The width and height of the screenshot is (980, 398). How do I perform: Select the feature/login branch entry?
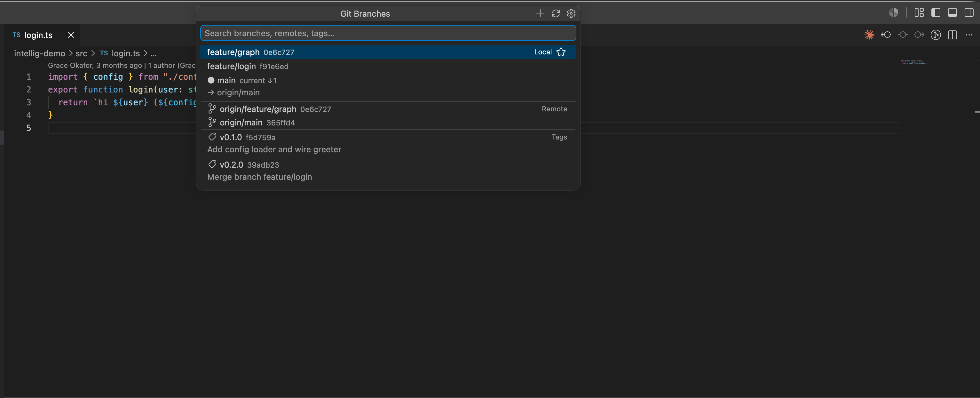pyautogui.click(x=388, y=66)
